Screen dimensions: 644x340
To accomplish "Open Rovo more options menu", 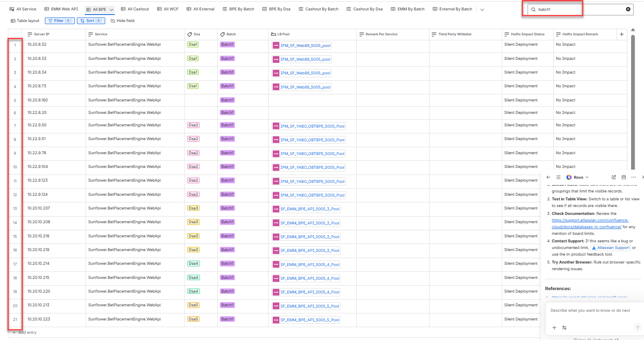I will 634,177.
